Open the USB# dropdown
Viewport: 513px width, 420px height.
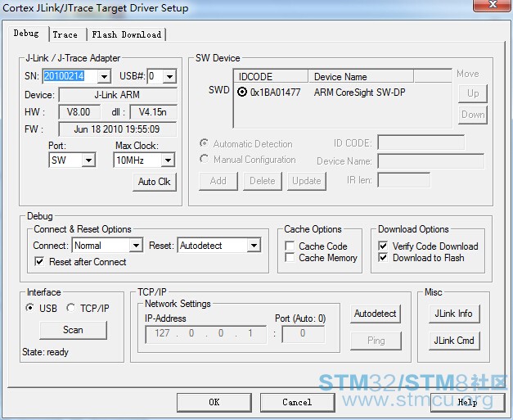[x=169, y=77]
